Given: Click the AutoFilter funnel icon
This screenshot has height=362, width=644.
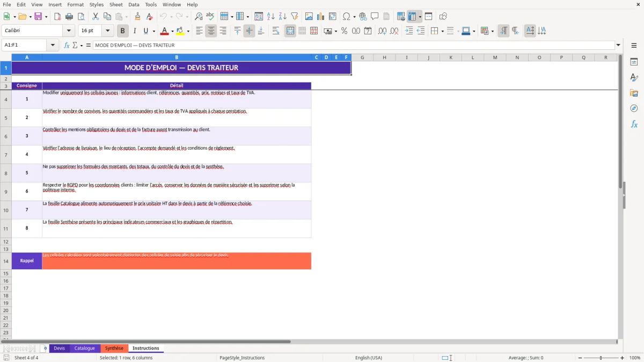Looking at the screenshot, I should point(295,17).
